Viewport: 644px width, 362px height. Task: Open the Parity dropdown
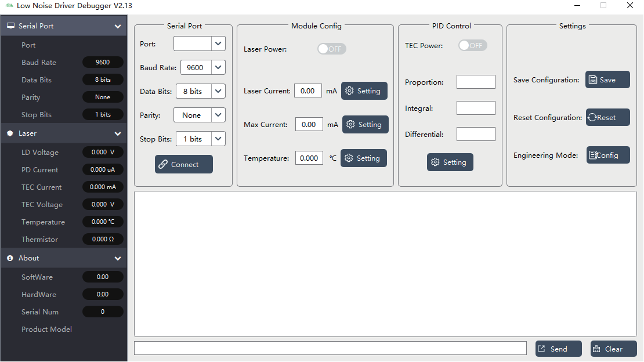[x=218, y=115]
